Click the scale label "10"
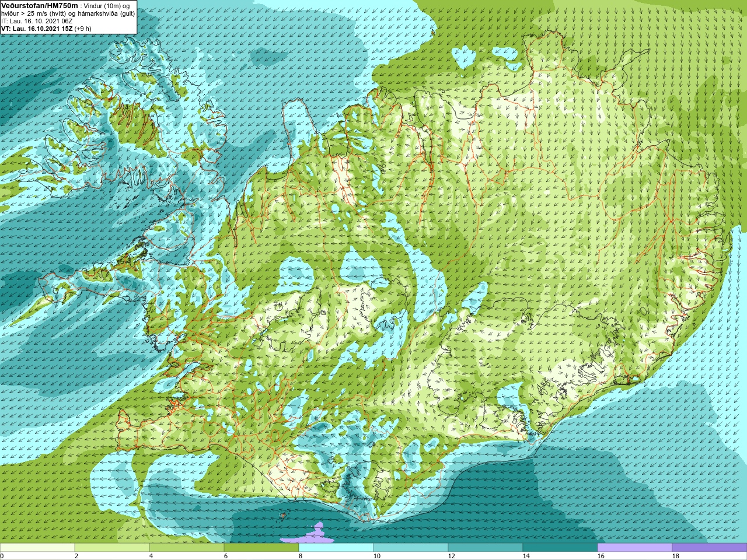This screenshot has height=560, width=747. coord(376,556)
